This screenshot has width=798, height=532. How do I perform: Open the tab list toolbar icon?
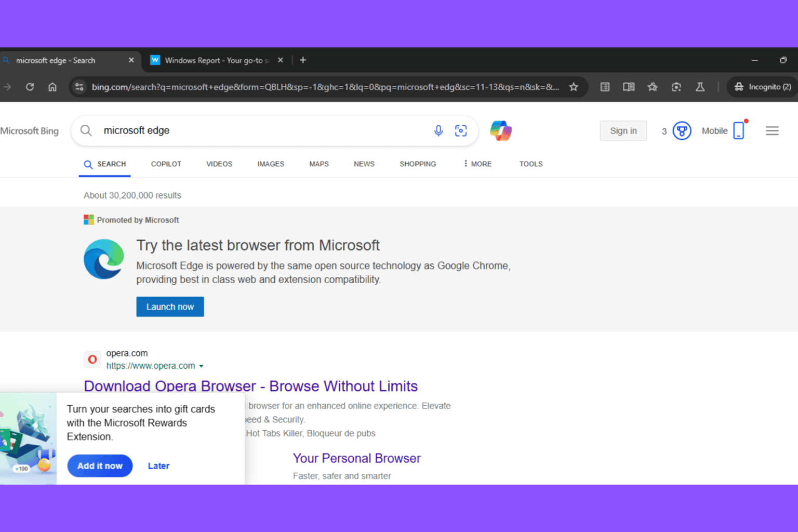(x=605, y=87)
